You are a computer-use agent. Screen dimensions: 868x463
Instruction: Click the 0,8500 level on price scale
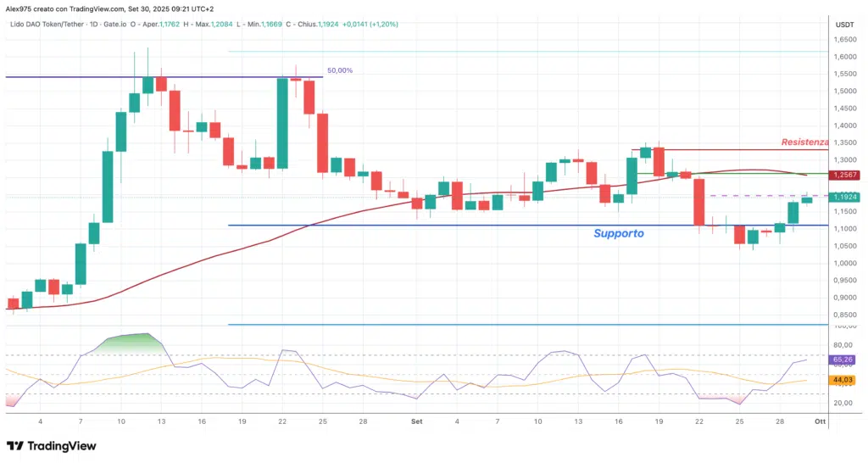[844, 315]
